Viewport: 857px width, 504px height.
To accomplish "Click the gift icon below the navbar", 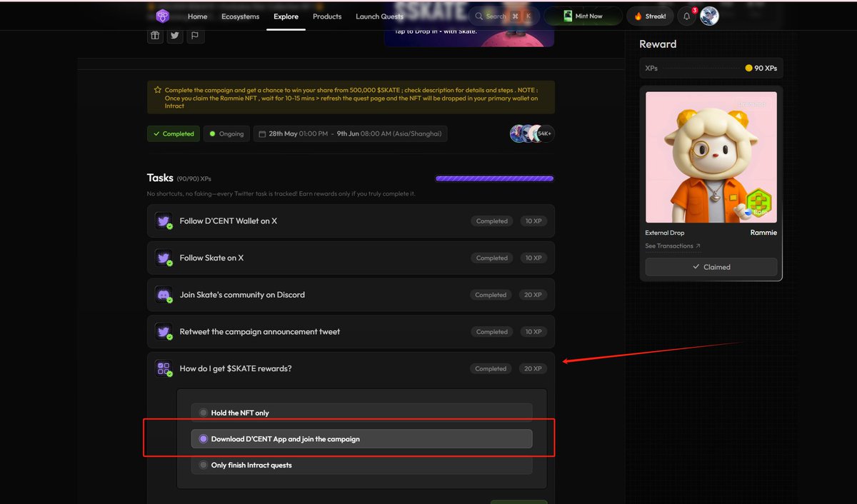I will 155,35.
